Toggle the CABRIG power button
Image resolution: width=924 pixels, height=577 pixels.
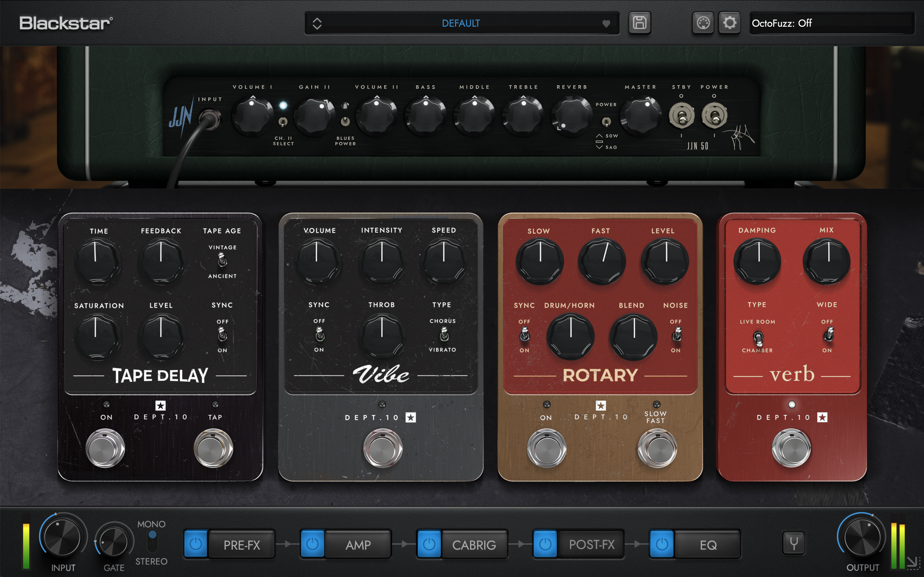point(429,544)
